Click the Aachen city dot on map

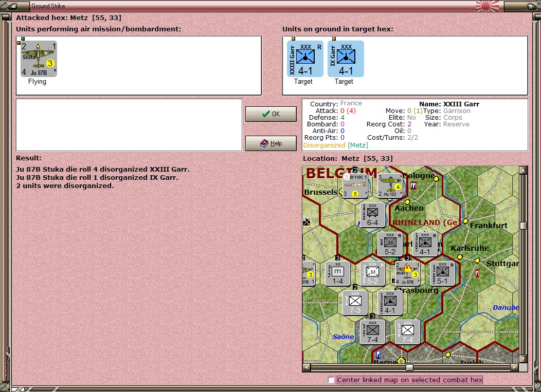[x=407, y=202]
